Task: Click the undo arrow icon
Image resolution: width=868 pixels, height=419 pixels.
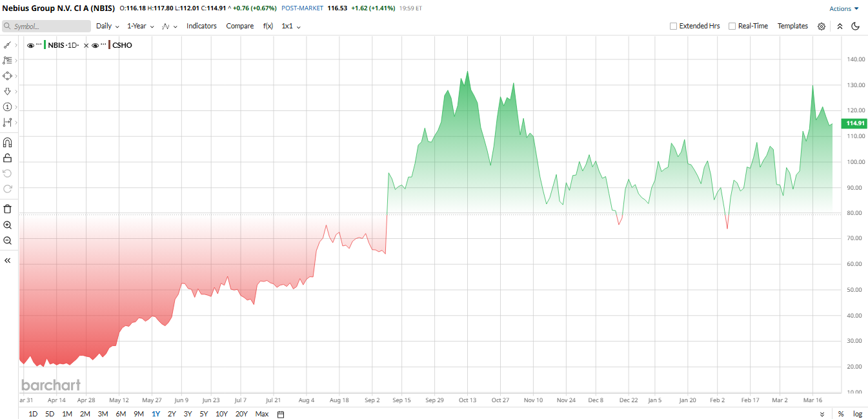Action: [8, 173]
